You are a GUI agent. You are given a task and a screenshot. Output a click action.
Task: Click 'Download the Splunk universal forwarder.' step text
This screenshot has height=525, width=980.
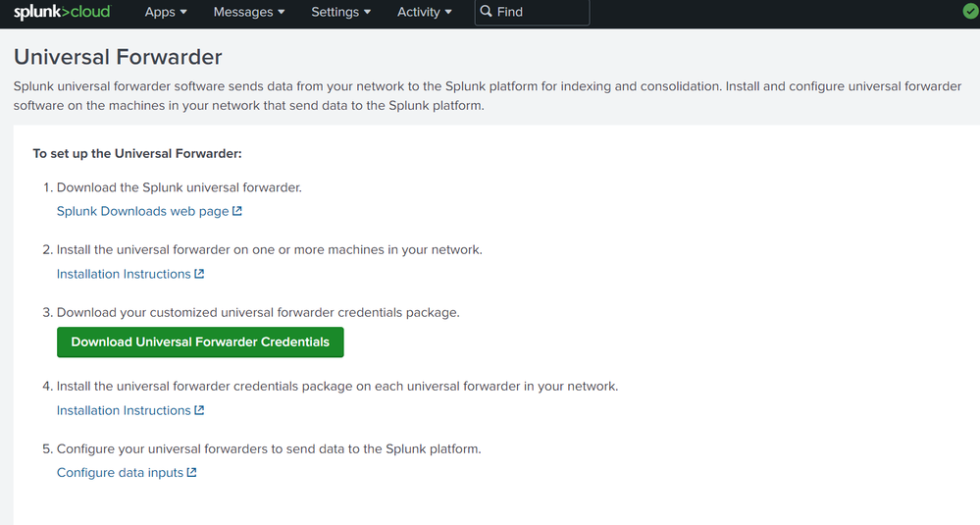(x=180, y=187)
